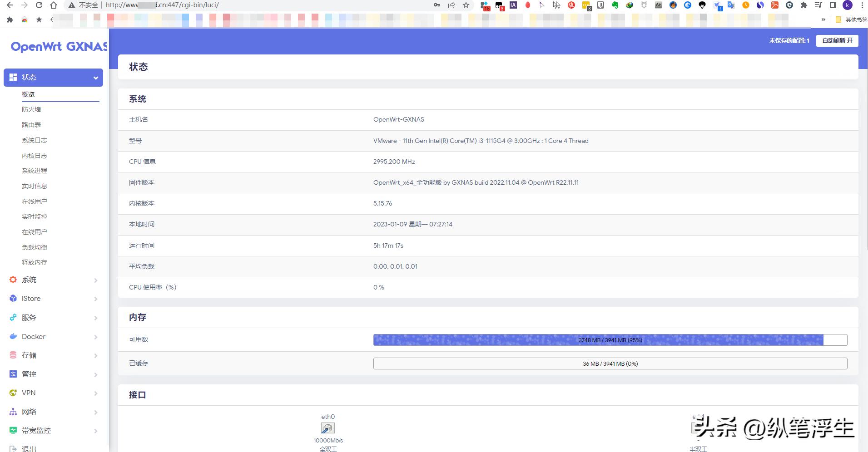Image resolution: width=868 pixels, height=452 pixels.
Task: Open the 系统日志 system log page
Action: click(x=35, y=140)
